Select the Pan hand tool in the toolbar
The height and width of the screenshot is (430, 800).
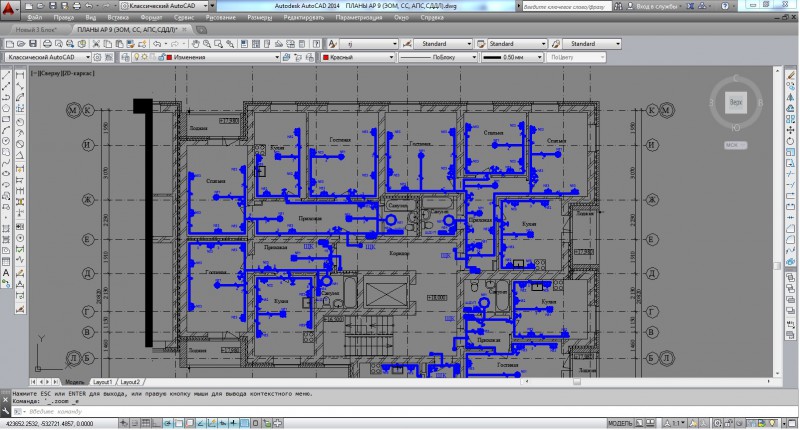[x=195, y=44]
